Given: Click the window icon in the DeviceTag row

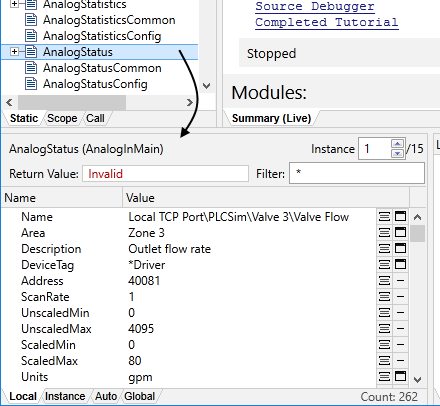Looking at the screenshot, I should pos(400,265).
